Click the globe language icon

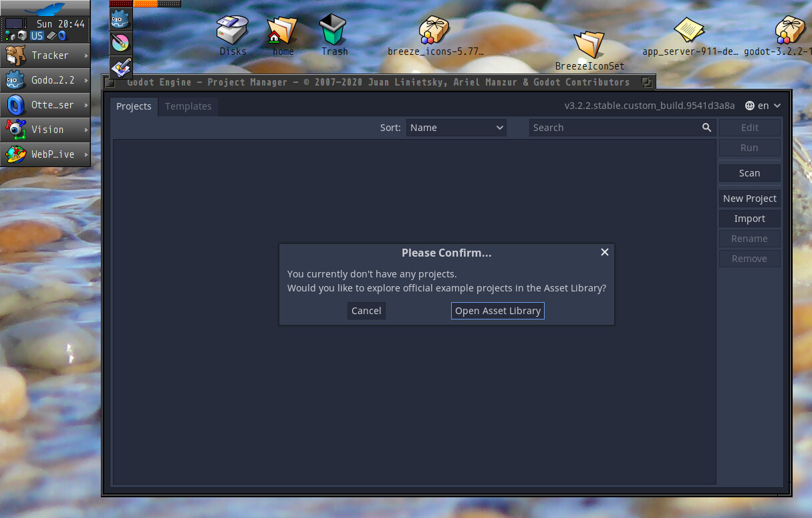(x=750, y=106)
